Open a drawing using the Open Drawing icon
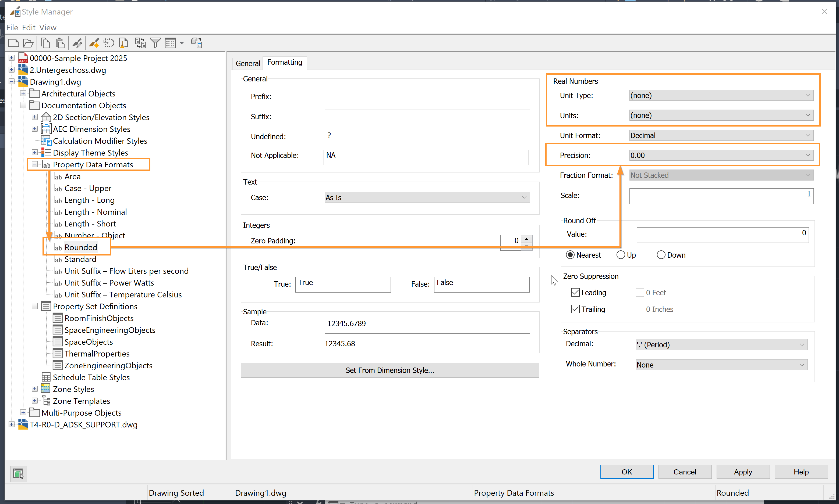Viewport: 839px width, 504px height. tap(28, 43)
